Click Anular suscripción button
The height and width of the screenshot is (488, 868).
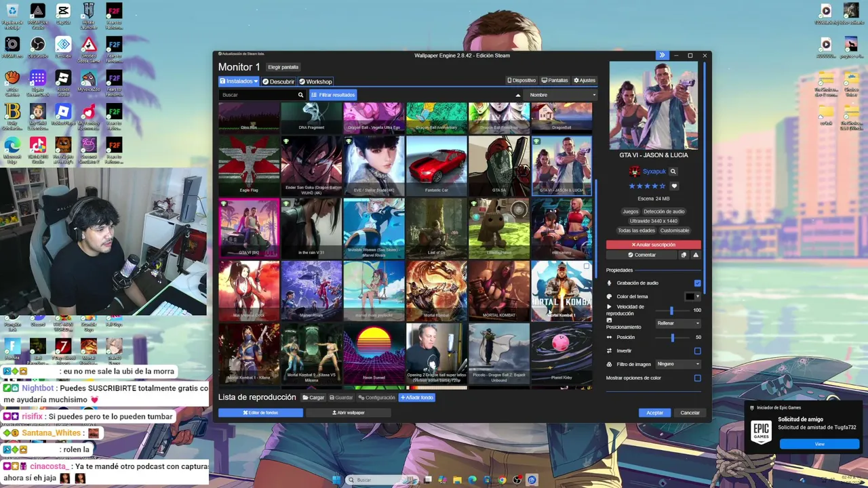pos(654,245)
